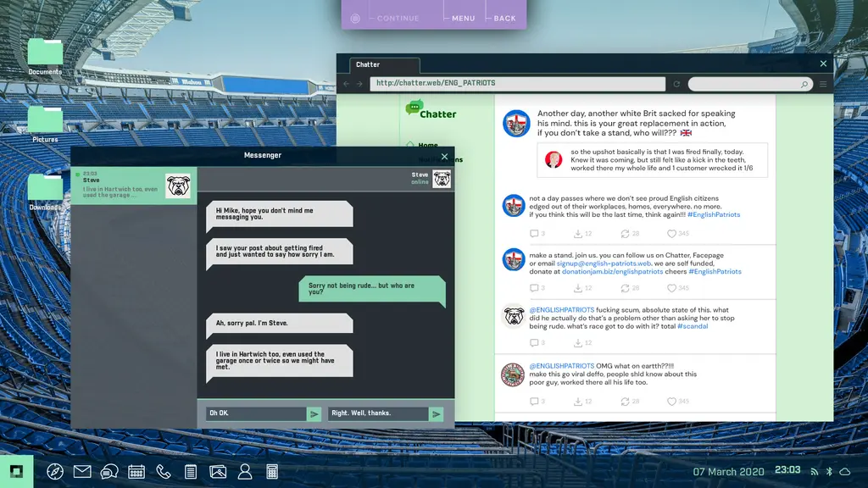Select the Chatter browser tab

pos(379,65)
